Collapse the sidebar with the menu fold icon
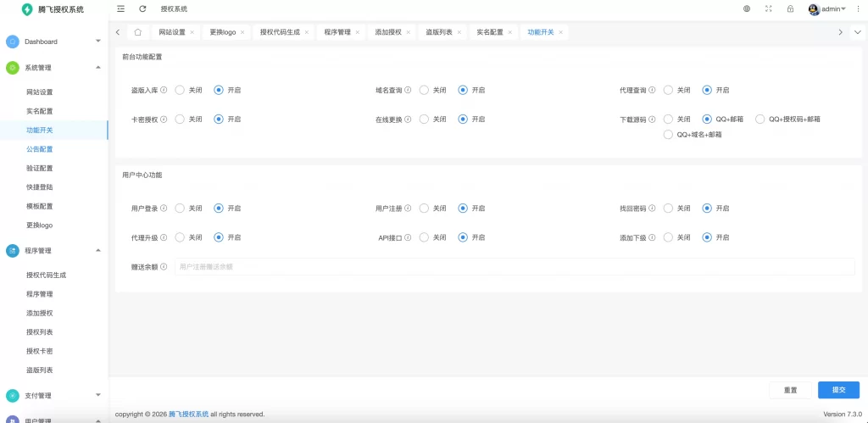 121,8
